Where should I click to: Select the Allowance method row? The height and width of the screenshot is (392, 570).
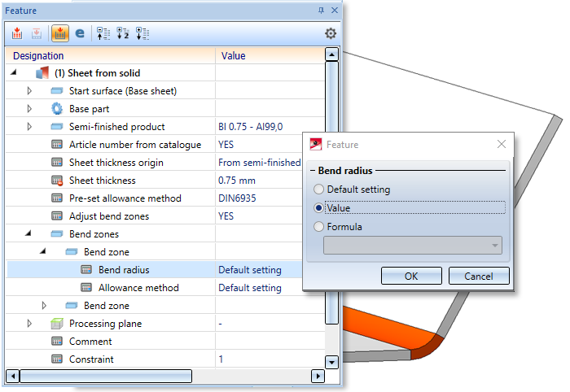[x=154, y=287]
